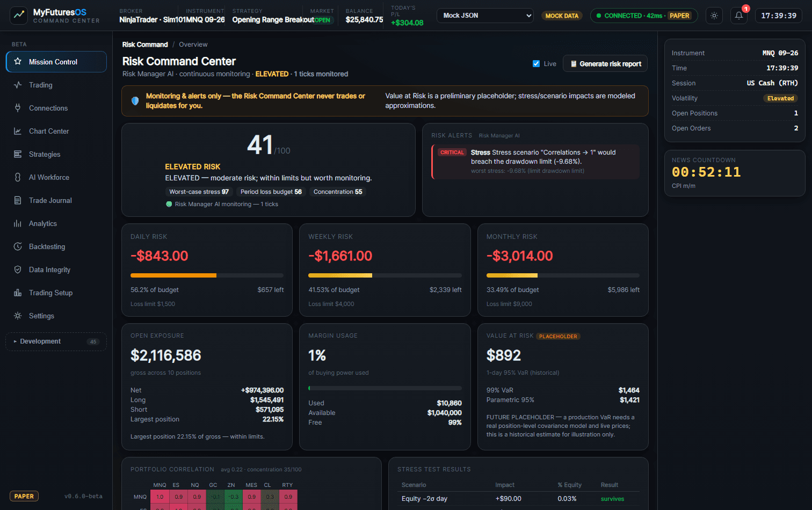812x510 pixels.
Task: Select Trade Journal in sidebar
Action: point(56,200)
